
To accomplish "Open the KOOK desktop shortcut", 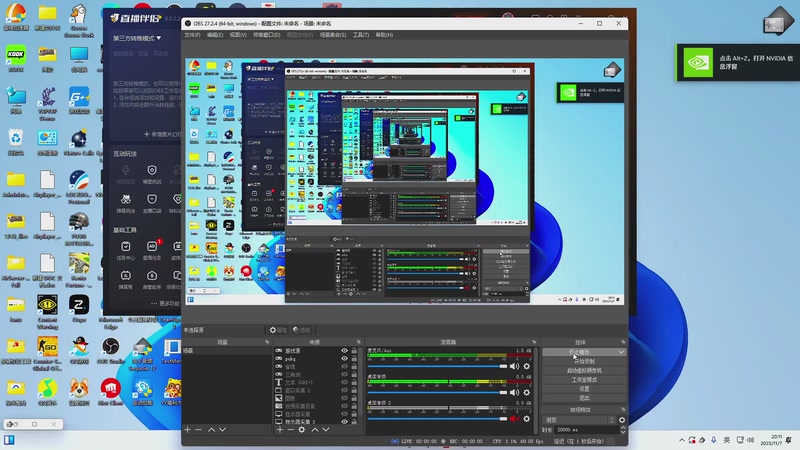I will coord(16,59).
